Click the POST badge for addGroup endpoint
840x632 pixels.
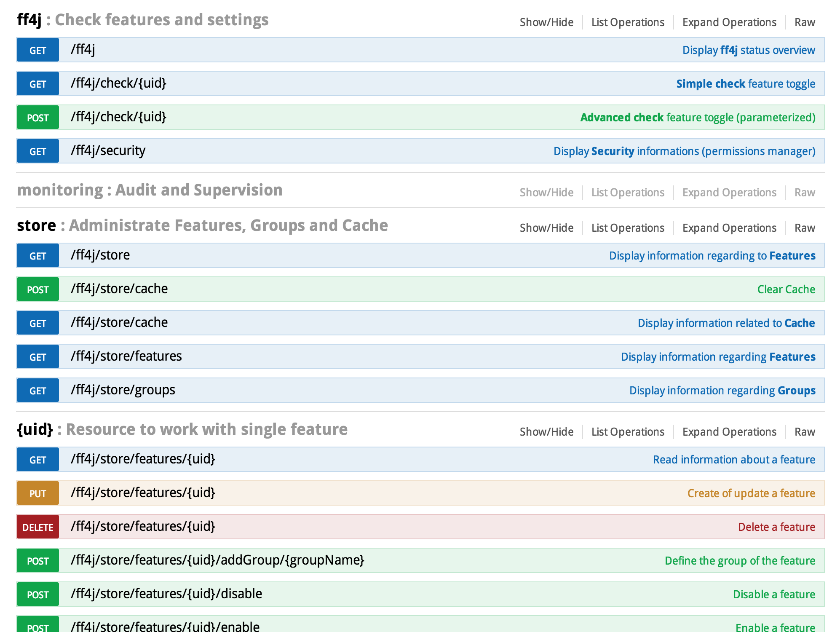pos(37,561)
